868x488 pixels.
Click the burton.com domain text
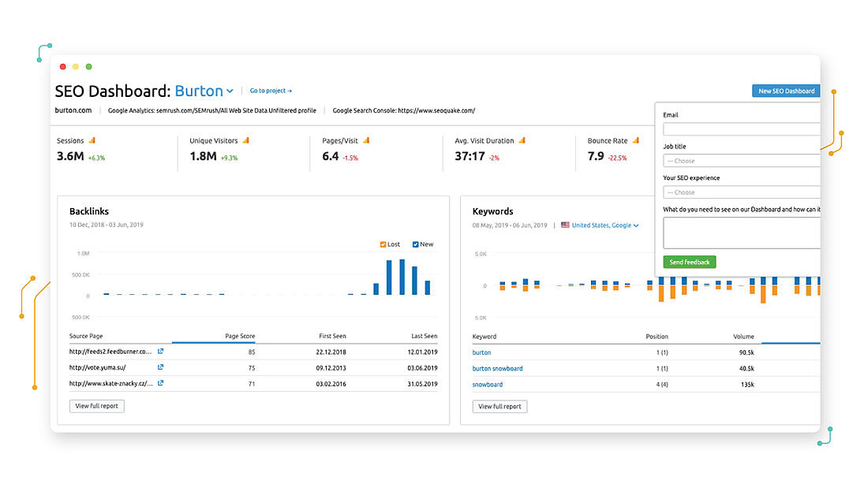click(x=73, y=110)
